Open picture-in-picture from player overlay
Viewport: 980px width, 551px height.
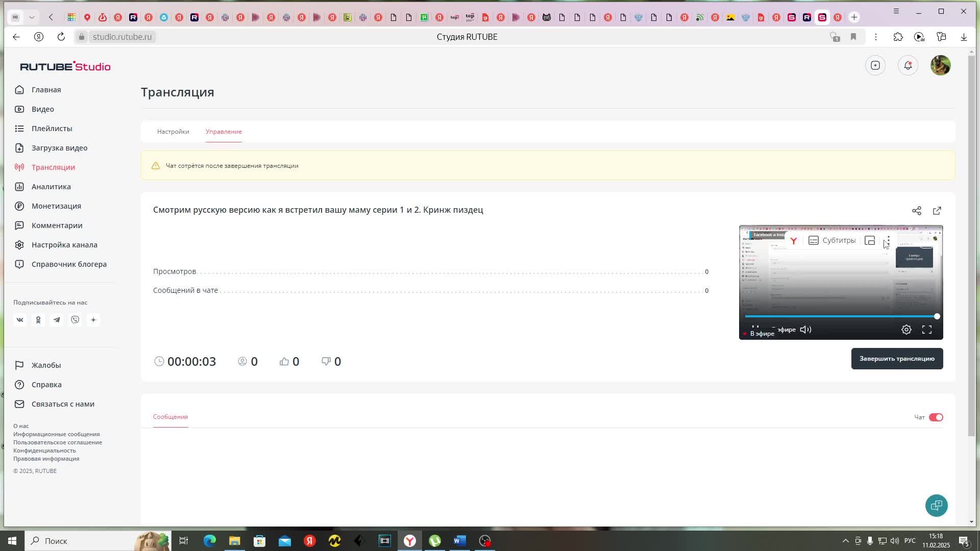pos(870,240)
